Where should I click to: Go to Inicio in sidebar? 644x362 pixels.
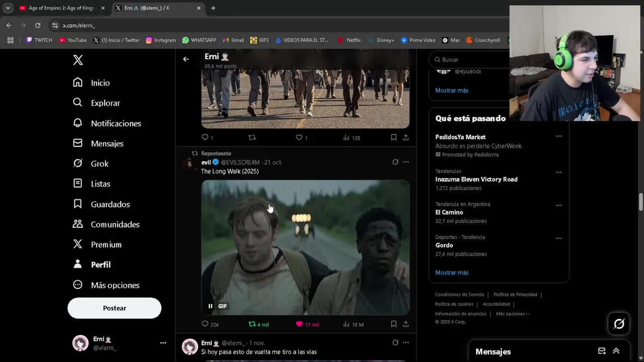click(x=91, y=82)
